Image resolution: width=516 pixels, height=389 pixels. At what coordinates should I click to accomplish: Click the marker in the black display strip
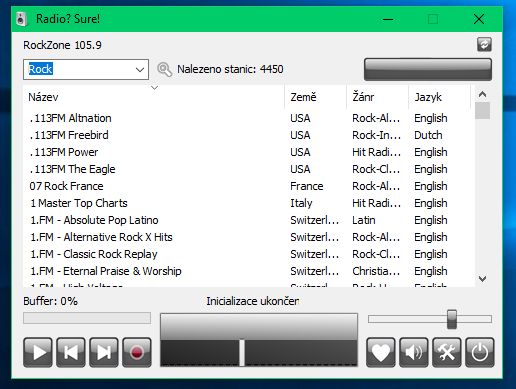(x=242, y=353)
